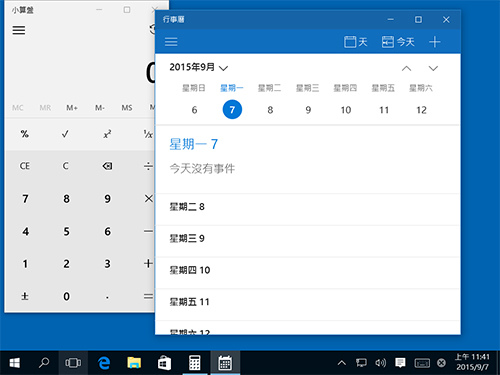Click M- memory subtract in Calculator
The image size is (500, 375).
[100, 108]
